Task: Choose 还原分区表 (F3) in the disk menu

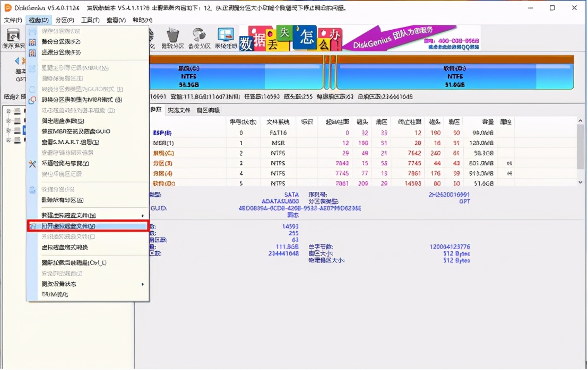Action: click(x=88, y=52)
